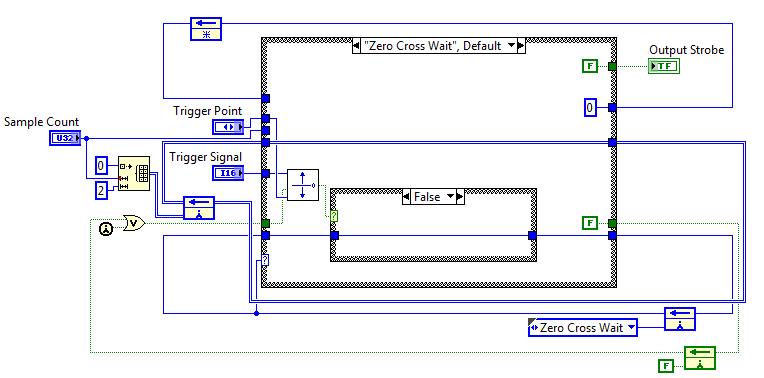Screen dimensions: 764x378
Task: Click the Sample Count U32 terminal
Action: (x=64, y=138)
